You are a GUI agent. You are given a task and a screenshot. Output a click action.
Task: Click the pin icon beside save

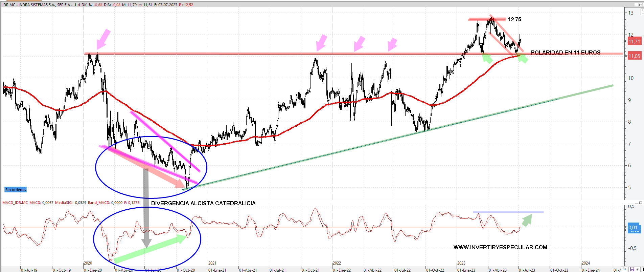(x=638, y=269)
